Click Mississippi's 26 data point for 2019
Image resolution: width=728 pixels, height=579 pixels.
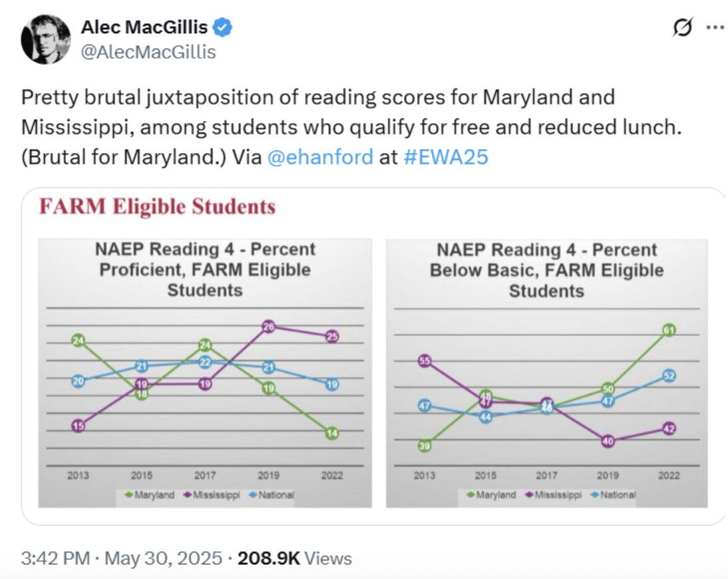tap(268, 327)
